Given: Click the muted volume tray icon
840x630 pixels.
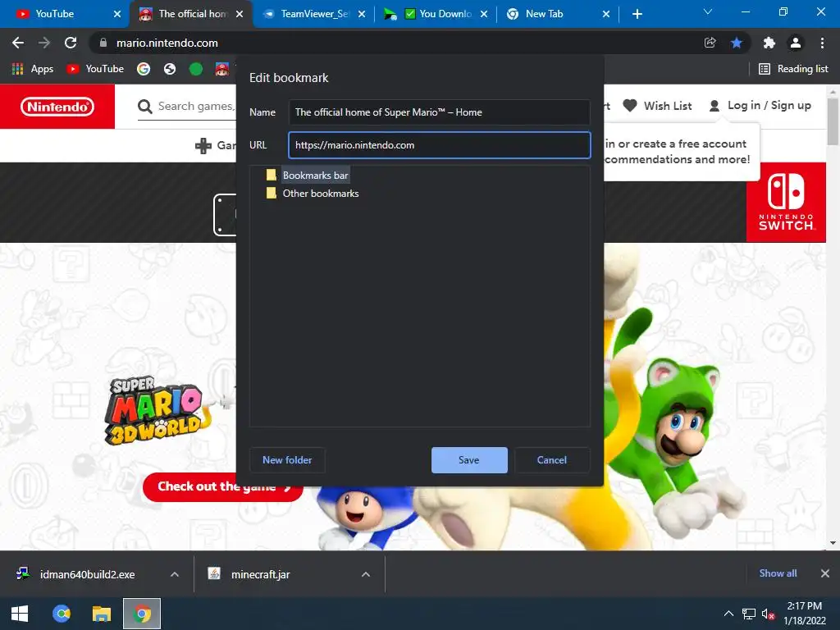Looking at the screenshot, I should 768,614.
